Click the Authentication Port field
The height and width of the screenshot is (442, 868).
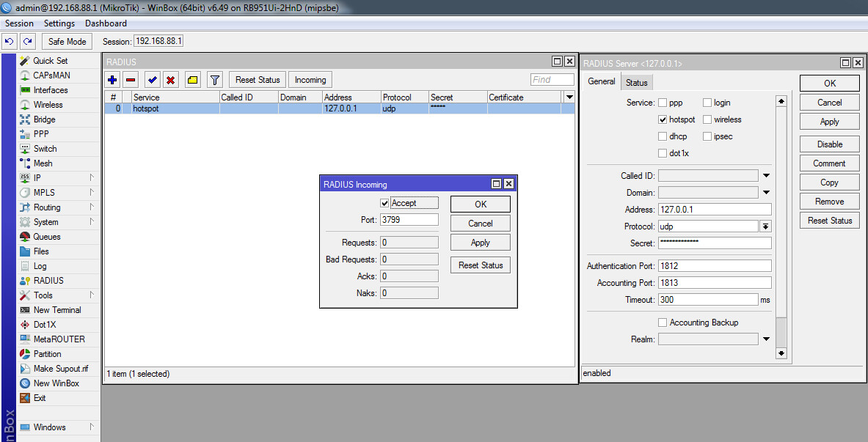click(715, 265)
